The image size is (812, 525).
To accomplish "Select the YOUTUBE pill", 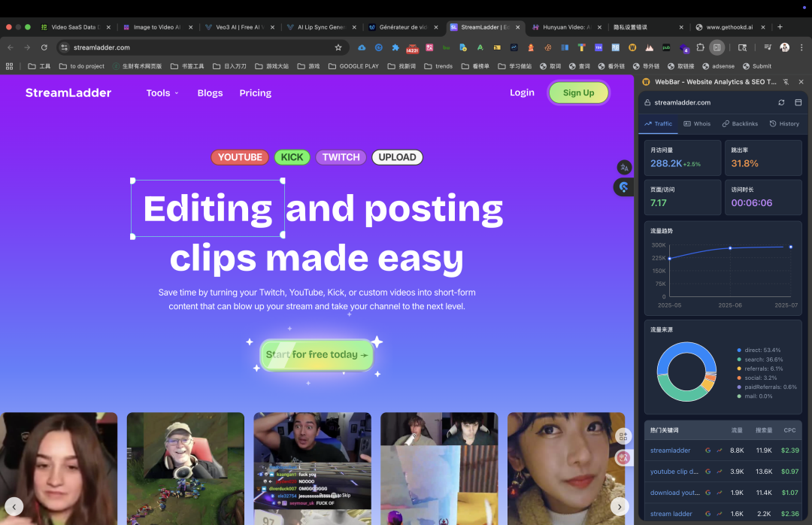I will [x=240, y=157].
